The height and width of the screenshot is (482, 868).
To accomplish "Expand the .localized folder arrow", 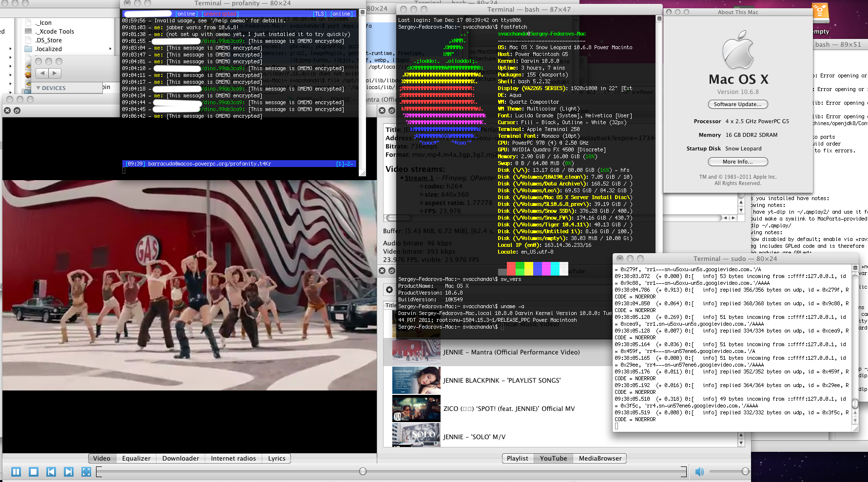I will 110,49.
